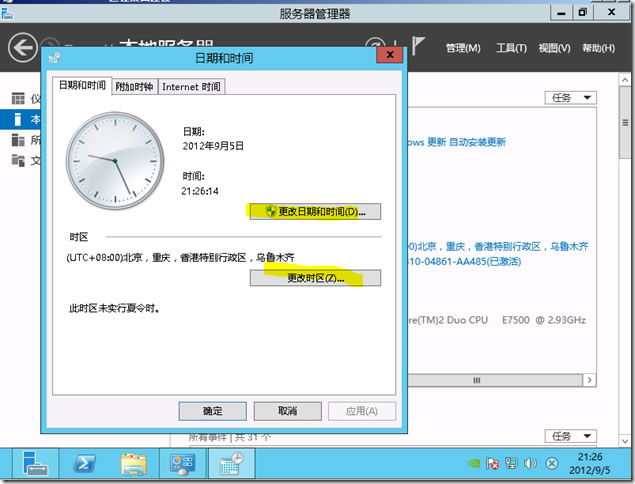Open File Explorer from the taskbar
The width and height of the screenshot is (635, 484).
[x=135, y=464]
